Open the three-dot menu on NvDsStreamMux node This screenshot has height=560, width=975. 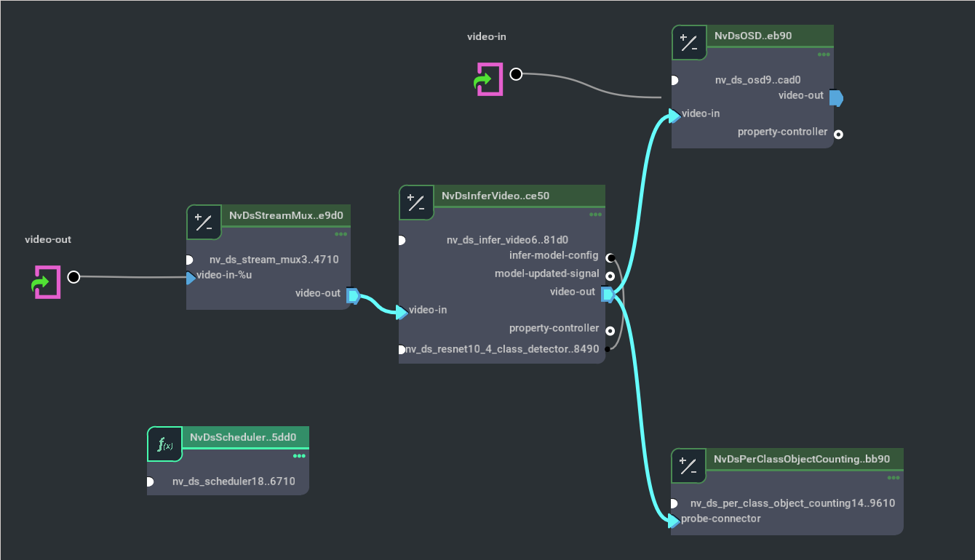click(340, 233)
